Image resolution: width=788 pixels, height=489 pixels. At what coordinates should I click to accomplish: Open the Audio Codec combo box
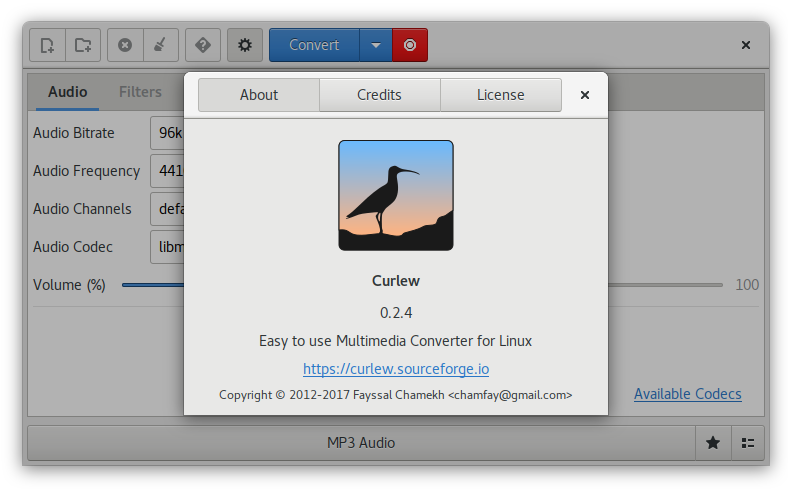tap(167, 247)
